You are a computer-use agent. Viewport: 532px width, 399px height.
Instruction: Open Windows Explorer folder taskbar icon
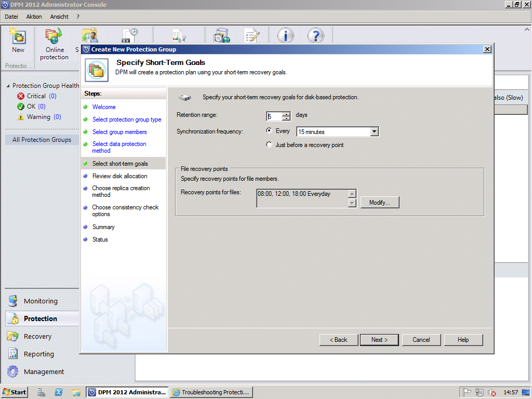point(76,392)
